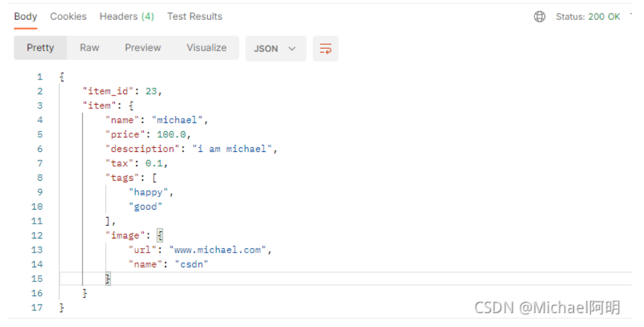Switch to Raw view
Screen dimensions: 644x327
click(89, 48)
